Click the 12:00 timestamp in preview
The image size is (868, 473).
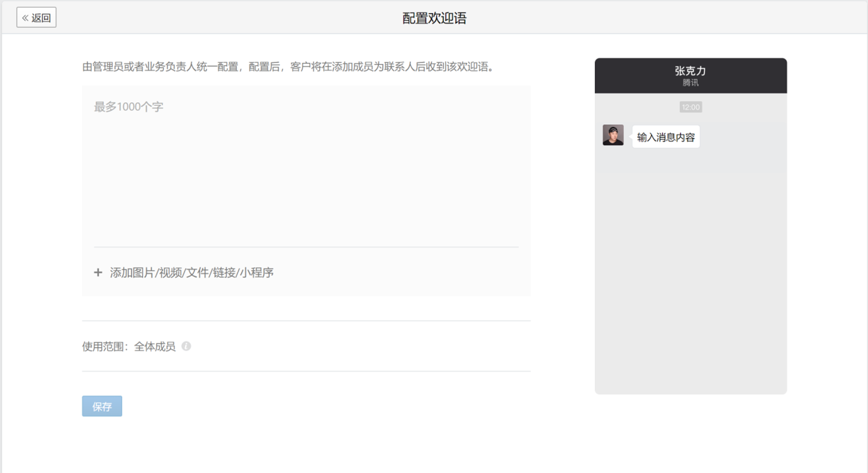[x=690, y=108]
